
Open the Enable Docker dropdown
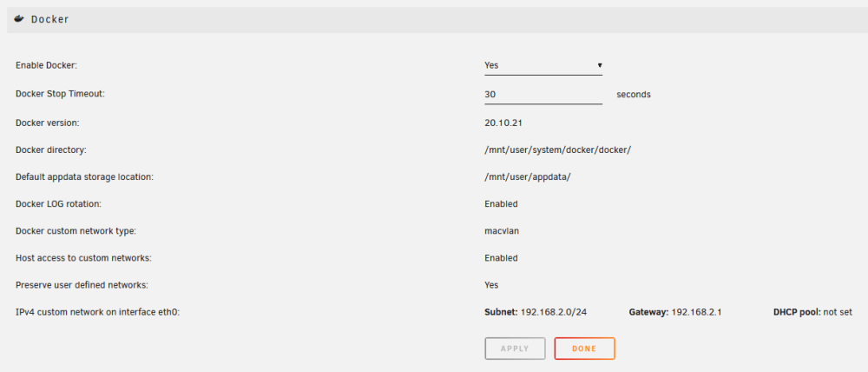click(x=543, y=65)
